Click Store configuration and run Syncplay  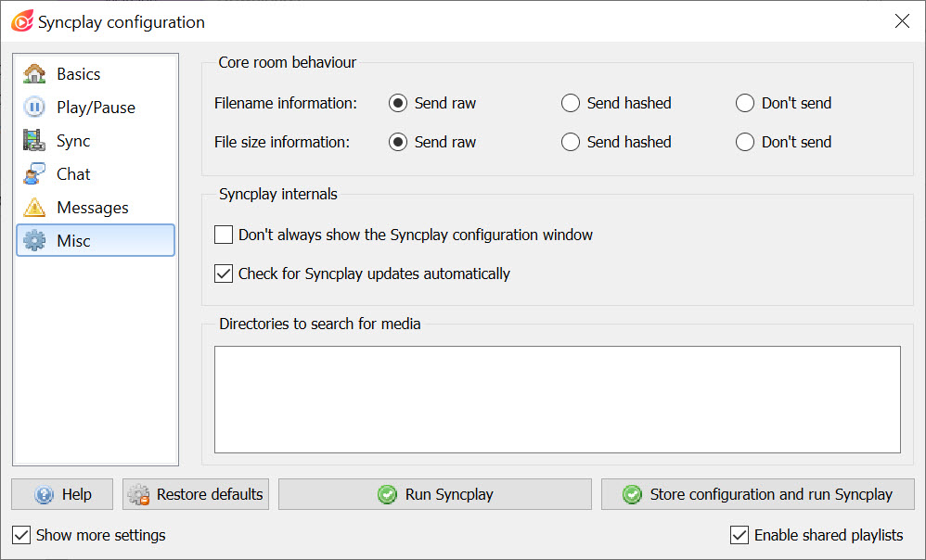click(x=758, y=494)
